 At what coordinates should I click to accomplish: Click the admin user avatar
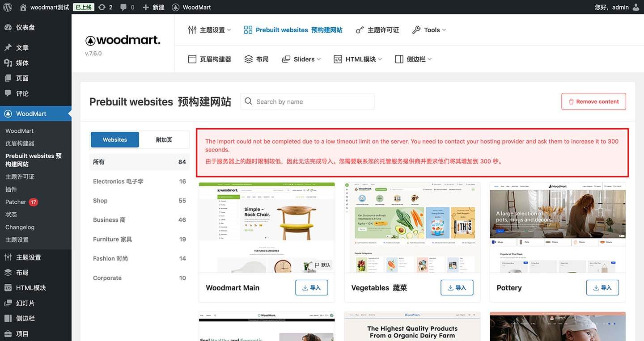[x=636, y=7]
